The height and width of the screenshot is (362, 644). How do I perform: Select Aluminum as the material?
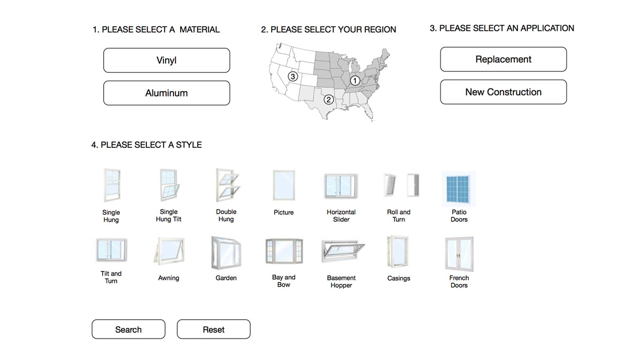(x=167, y=93)
